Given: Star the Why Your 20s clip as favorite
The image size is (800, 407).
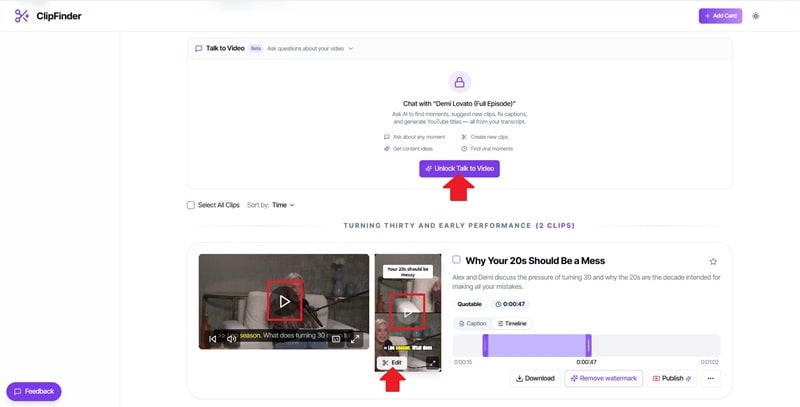Looking at the screenshot, I should coord(713,262).
